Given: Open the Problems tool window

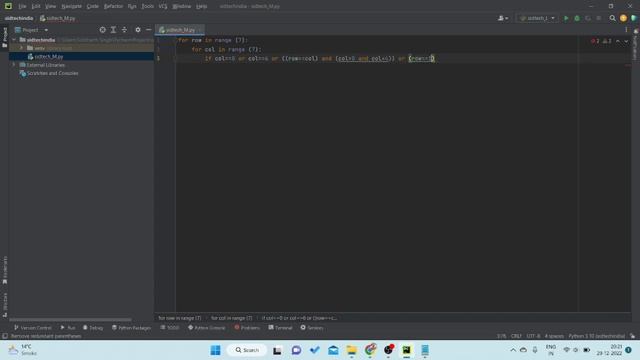Looking at the screenshot, I should point(247,328).
